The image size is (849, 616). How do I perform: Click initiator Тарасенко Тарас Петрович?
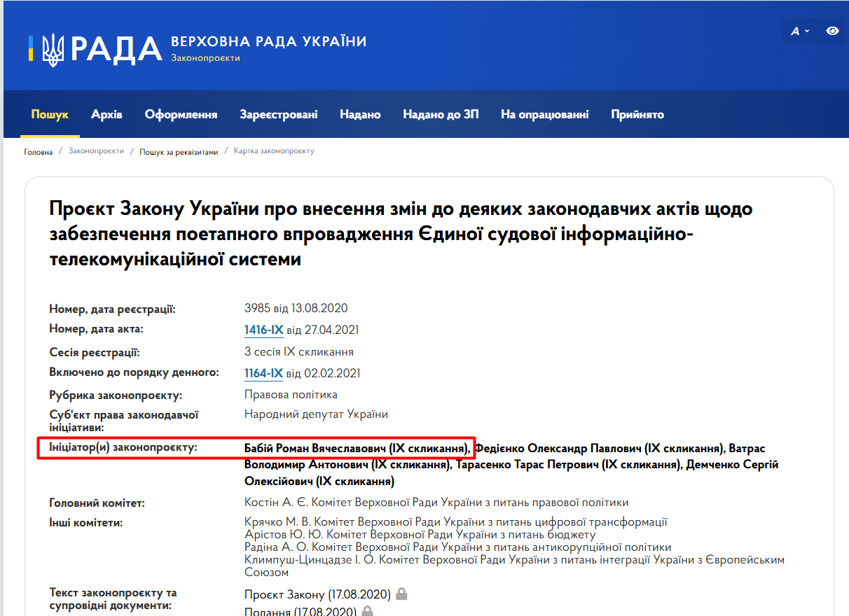click(568, 465)
